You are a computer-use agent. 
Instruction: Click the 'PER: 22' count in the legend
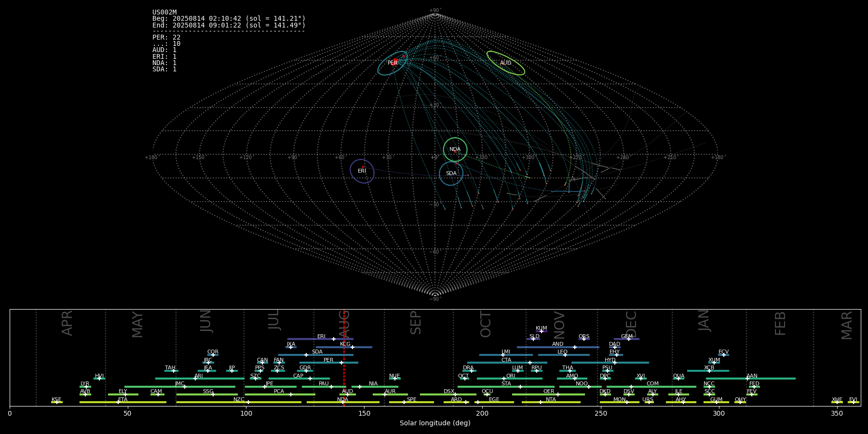point(166,38)
